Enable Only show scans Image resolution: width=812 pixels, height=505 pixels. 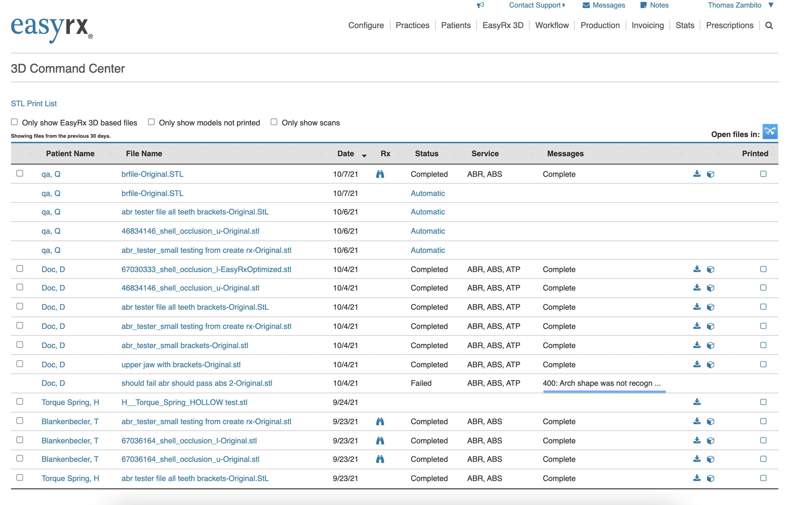274,122
